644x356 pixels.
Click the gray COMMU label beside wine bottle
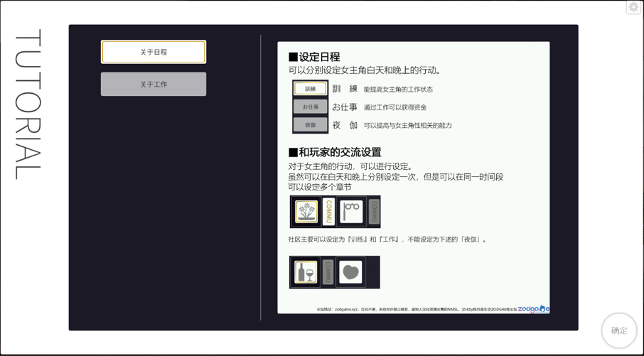click(328, 272)
